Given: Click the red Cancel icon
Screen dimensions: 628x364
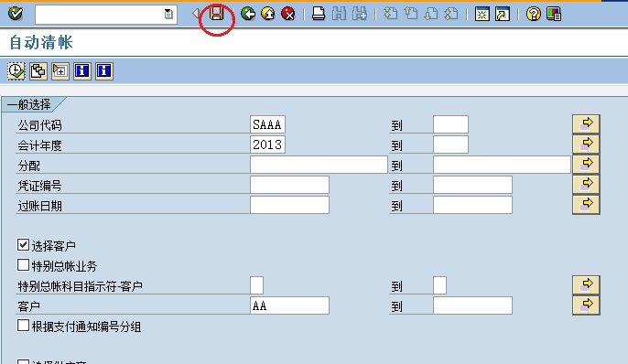Looking at the screenshot, I should pyautogui.click(x=288, y=14).
